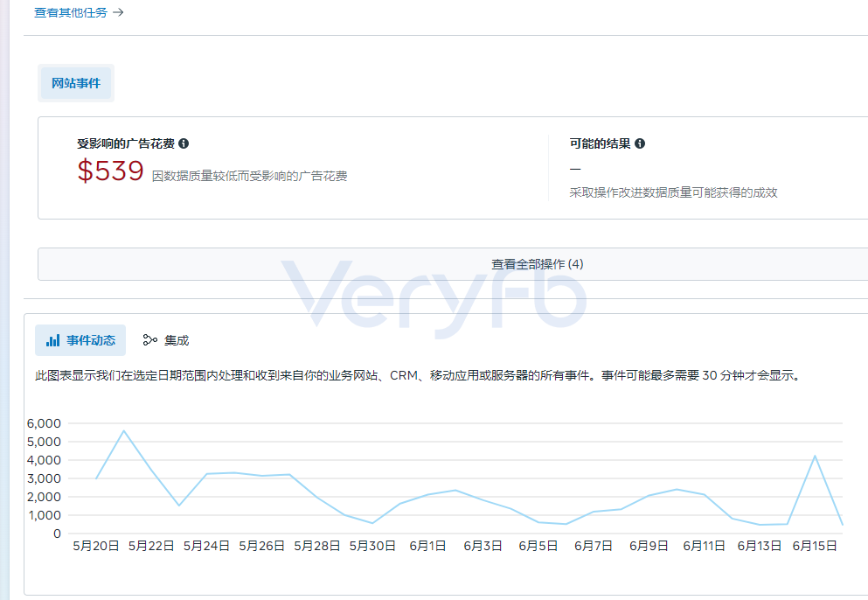Click the 5月26日 date label

262,547
